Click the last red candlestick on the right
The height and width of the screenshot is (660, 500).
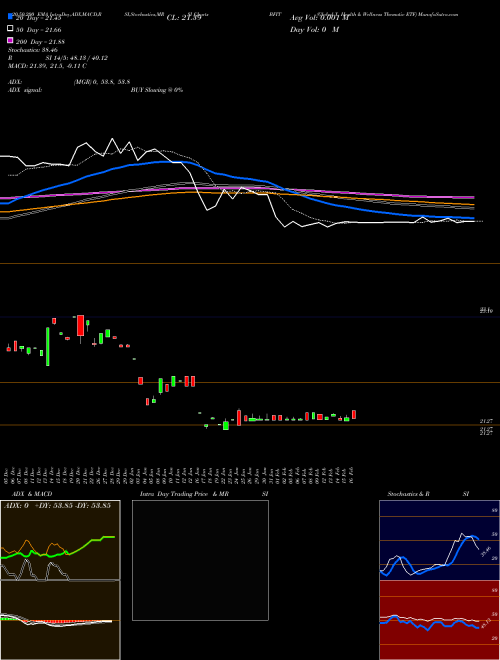pyautogui.click(x=354, y=415)
